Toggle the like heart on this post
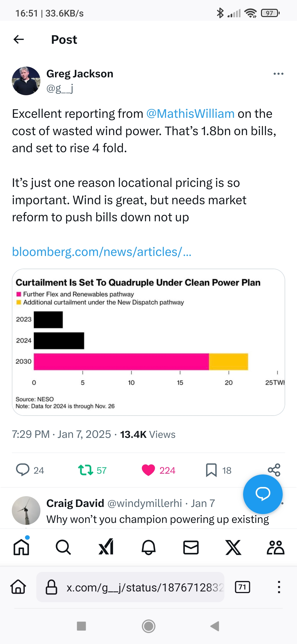 [x=148, y=470]
